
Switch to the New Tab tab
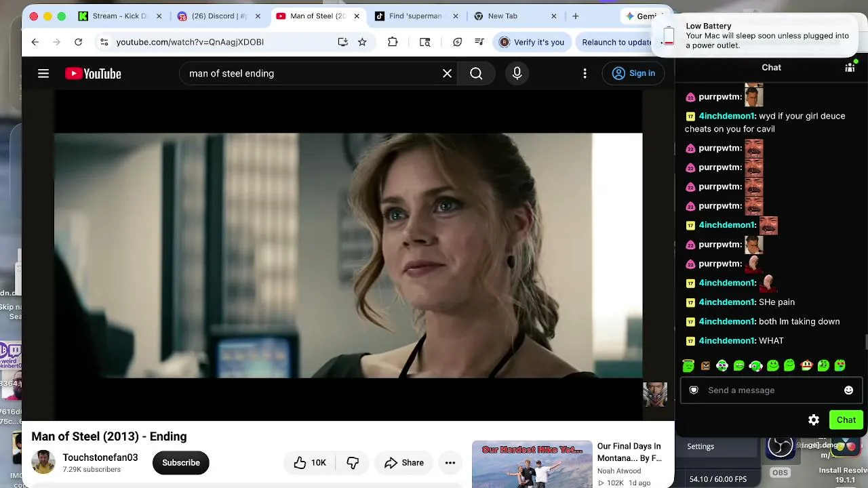tap(514, 16)
